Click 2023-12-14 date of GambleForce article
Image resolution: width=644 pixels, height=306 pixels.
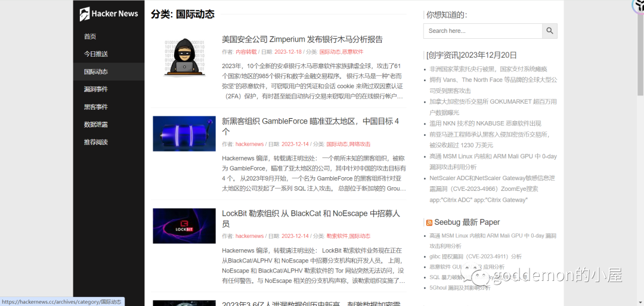(295, 144)
